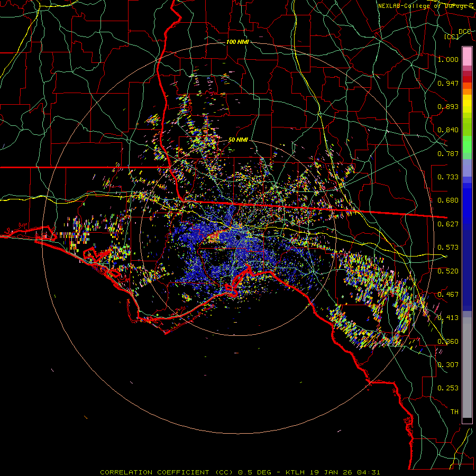Pick the red band of the color bar
The height and width of the screenshot is (476, 476).
[467, 79]
